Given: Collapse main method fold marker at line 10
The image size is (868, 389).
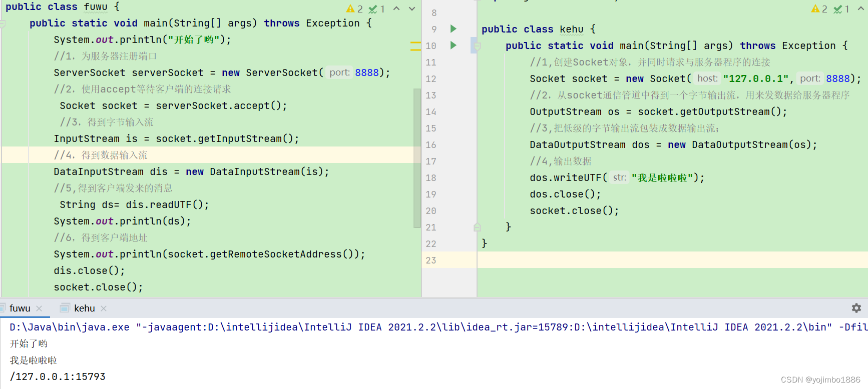Looking at the screenshot, I should point(477,46).
